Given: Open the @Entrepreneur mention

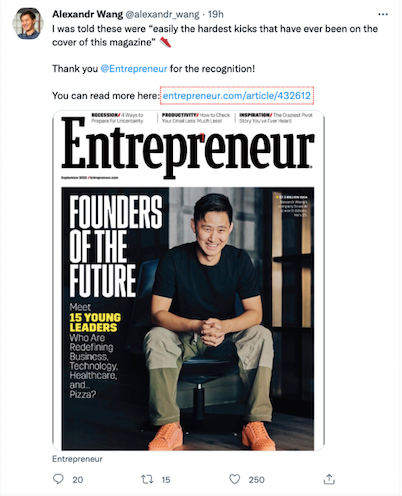Looking at the screenshot, I should 134,69.
